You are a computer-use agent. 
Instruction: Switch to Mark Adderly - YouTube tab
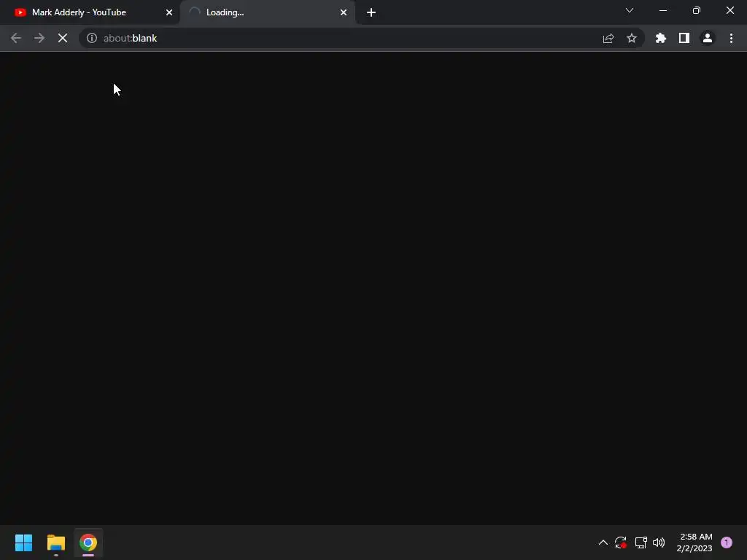90,12
